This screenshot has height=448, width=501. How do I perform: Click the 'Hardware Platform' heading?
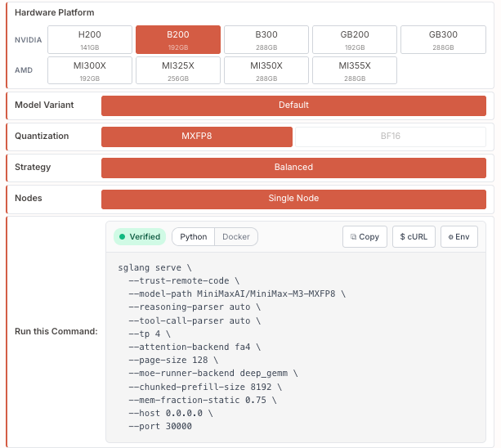point(54,12)
